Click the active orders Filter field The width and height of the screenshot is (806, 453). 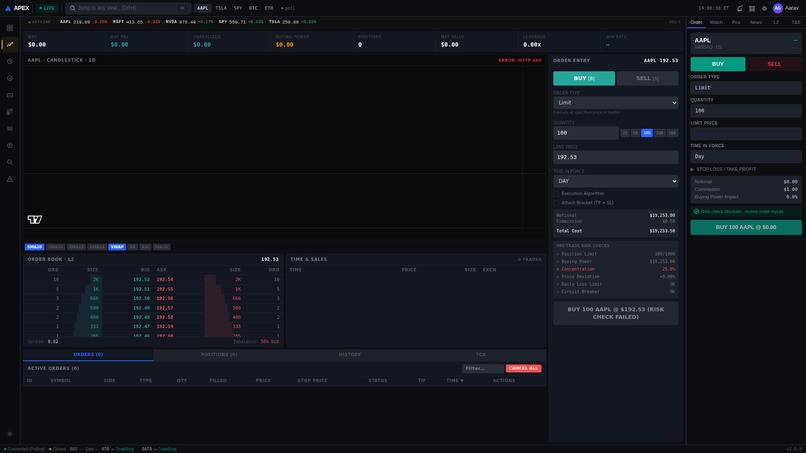pyautogui.click(x=483, y=368)
